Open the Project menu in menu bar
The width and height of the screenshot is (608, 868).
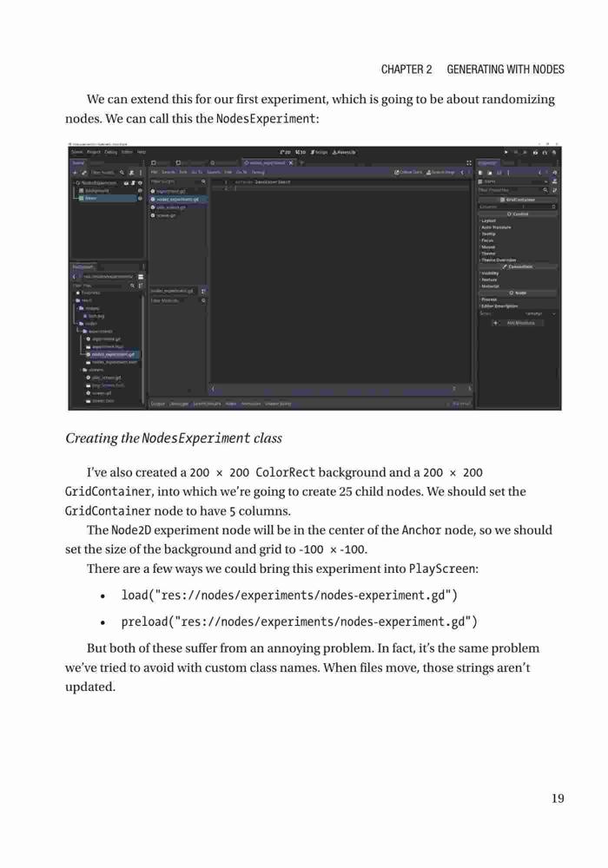click(x=94, y=152)
